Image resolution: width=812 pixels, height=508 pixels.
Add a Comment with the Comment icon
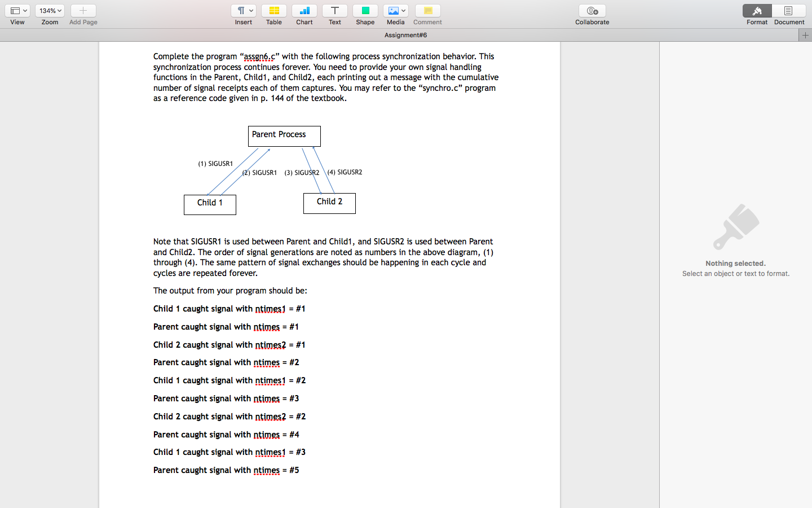coord(427,10)
